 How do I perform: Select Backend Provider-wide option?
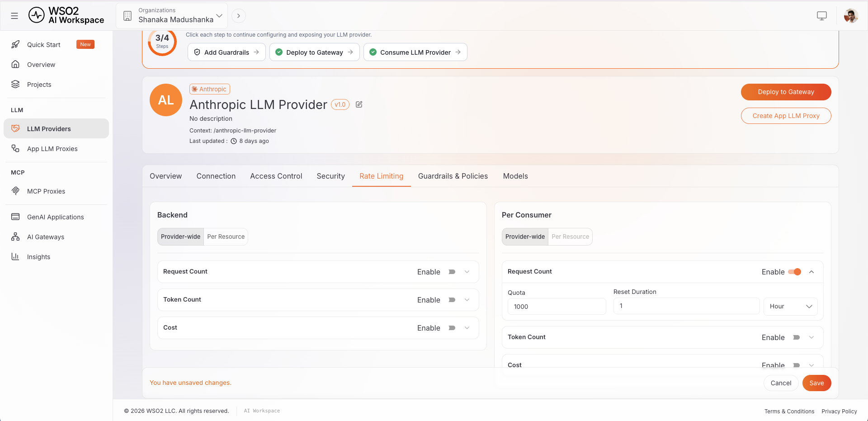click(x=180, y=237)
